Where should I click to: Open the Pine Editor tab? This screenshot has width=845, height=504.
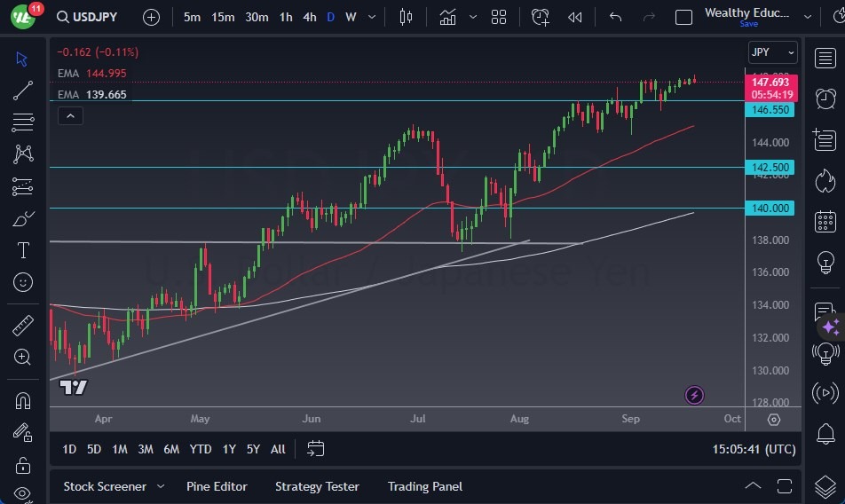[217, 486]
